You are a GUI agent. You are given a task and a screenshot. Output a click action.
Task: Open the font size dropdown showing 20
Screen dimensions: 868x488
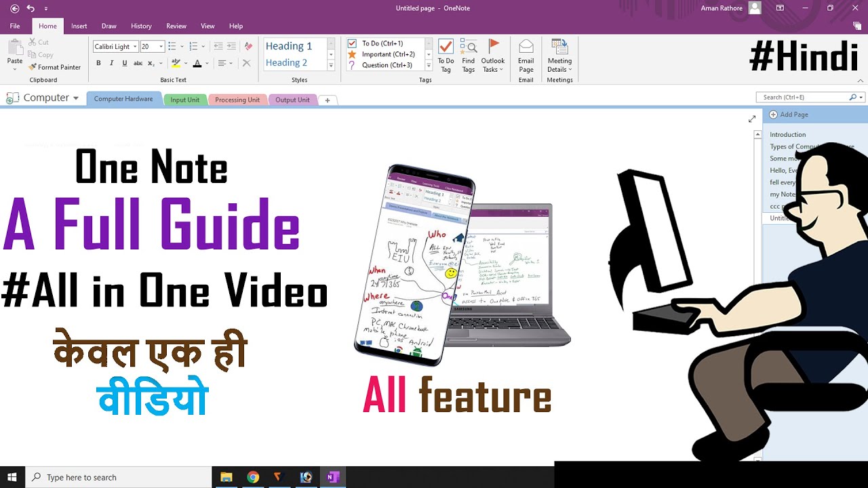click(161, 46)
